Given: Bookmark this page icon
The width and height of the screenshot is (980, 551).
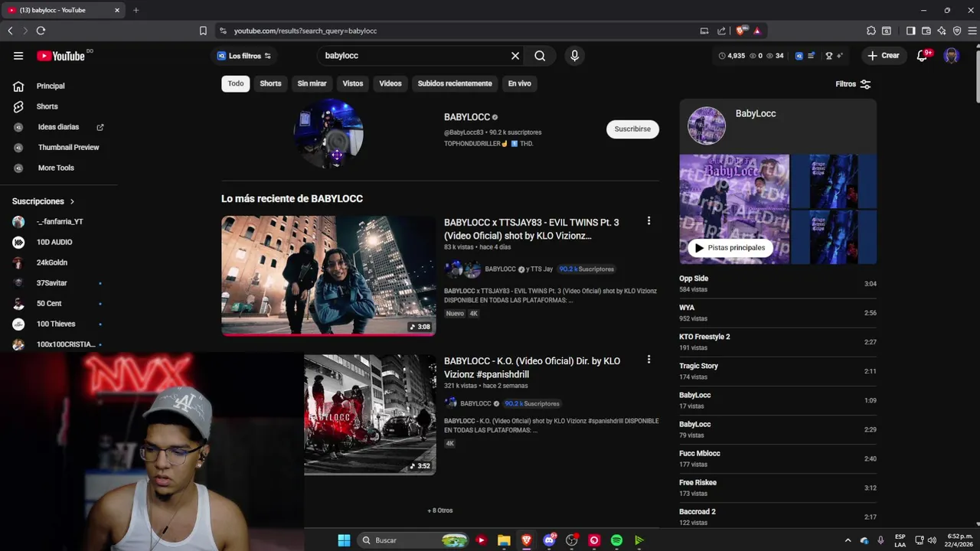Looking at the screenshot, I should (203, 31).
